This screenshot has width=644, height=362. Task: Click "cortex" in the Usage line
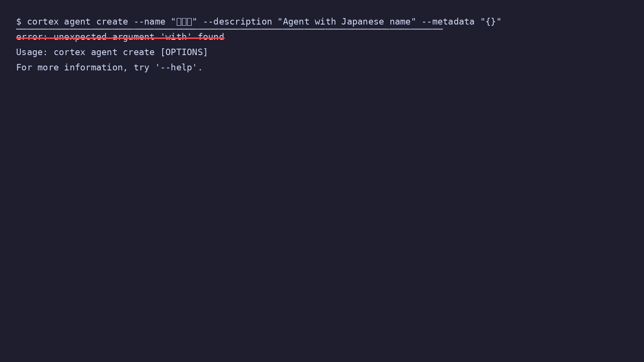[69, 52]
